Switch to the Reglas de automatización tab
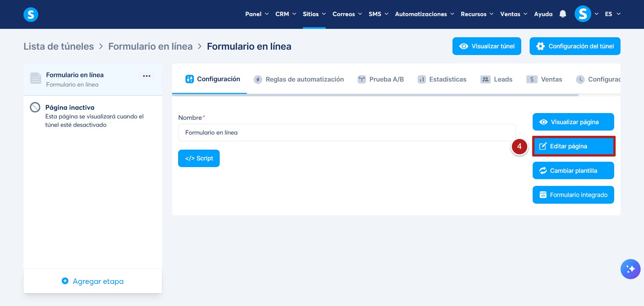644x306 pixels. point(299,80)
